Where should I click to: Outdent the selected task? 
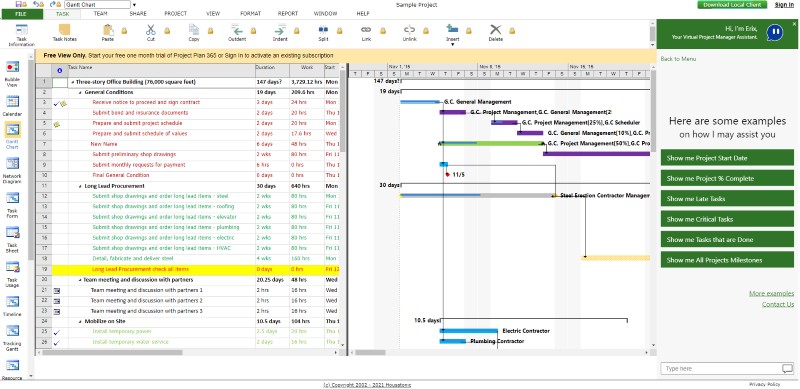(x=237, y=33)
